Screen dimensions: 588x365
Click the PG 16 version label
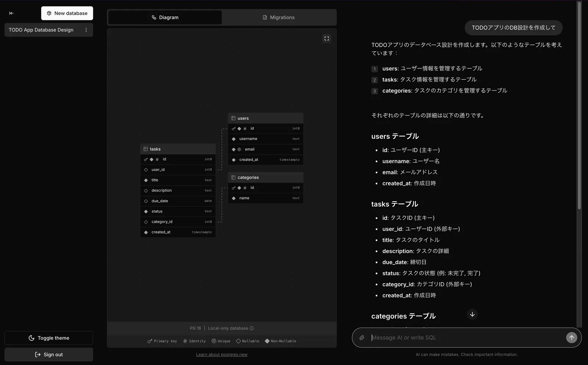tap(196, 328)
